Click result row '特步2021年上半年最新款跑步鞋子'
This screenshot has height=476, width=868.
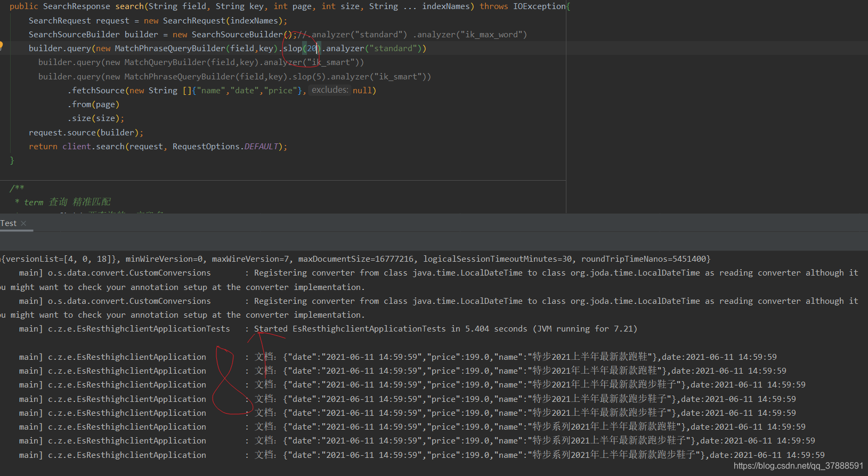pos(412,384)
